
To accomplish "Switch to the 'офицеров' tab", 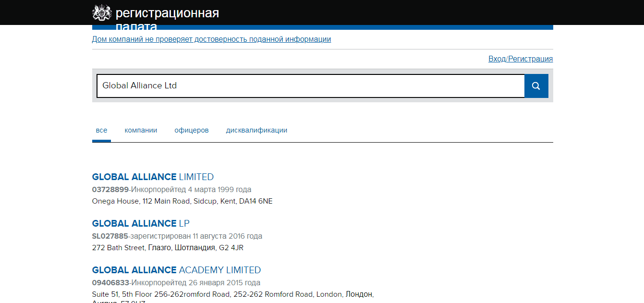I will click(192, 130).
